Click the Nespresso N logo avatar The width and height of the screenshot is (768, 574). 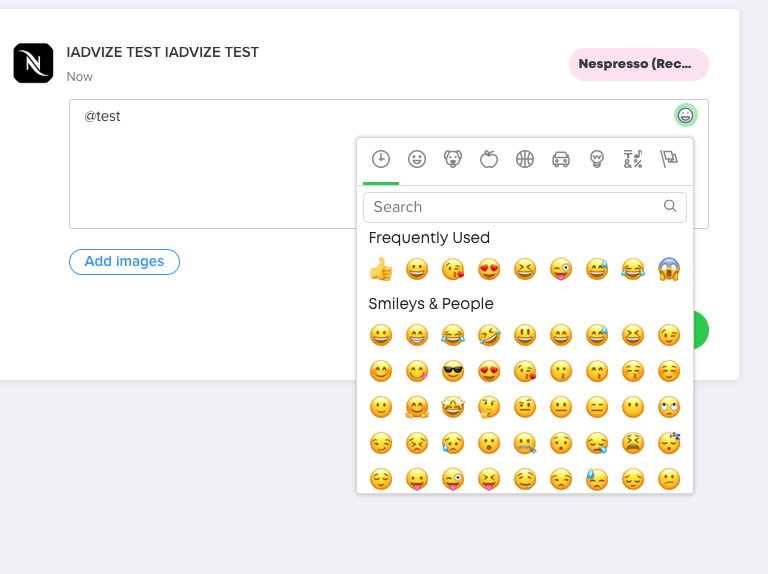[x=33, y=63]
